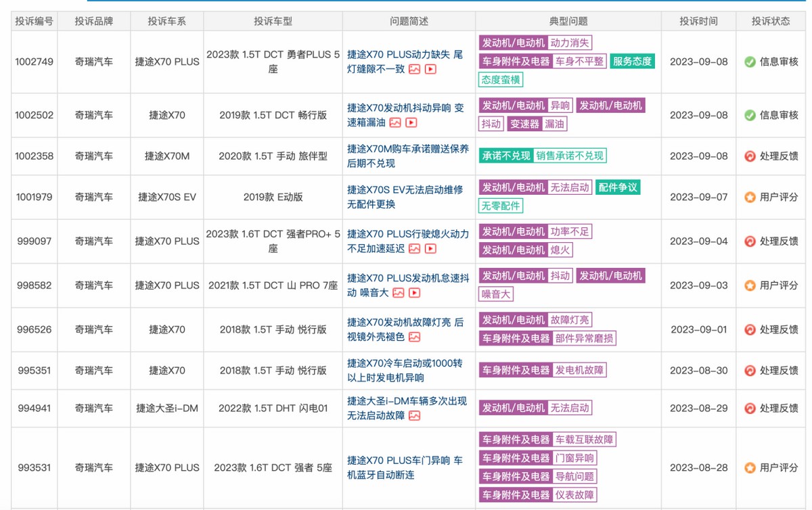
Task: Click the red feedback status icon for complaint 1002358
Action: pos(750,156)
